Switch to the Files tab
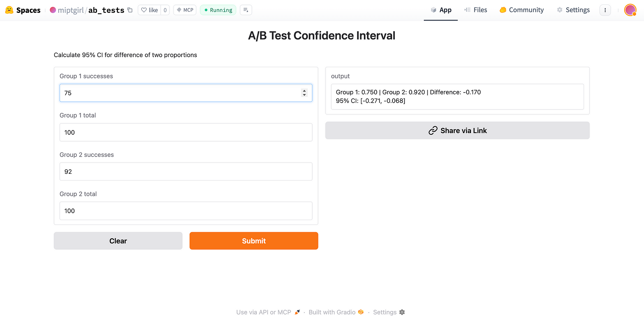Image resolution: width=644 pixels, height=319 pixels. [475, 10]
